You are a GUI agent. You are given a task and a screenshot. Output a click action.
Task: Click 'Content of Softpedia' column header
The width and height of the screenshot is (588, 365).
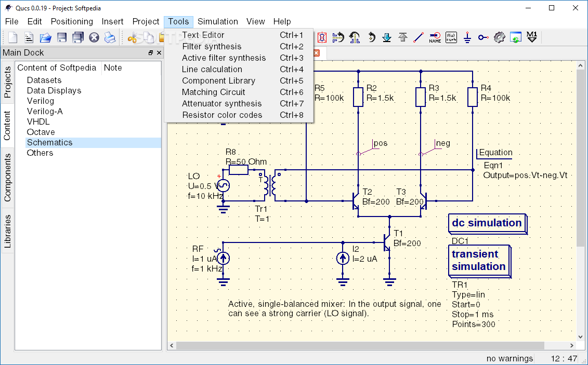point(58,68)
